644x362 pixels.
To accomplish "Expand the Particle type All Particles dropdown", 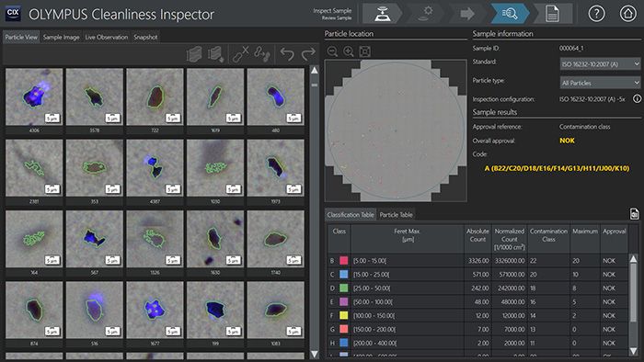I will pos(600,83).
